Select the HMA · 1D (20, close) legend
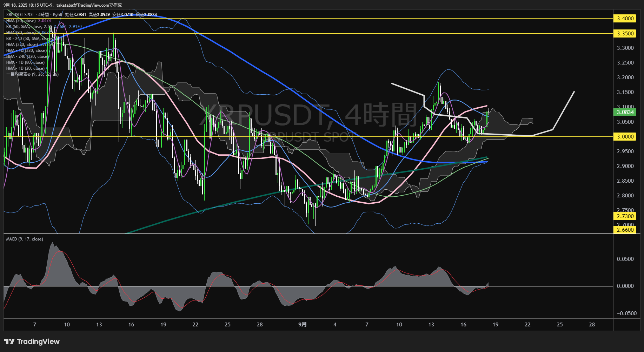644x352 pixels. [x=25, y=68]
